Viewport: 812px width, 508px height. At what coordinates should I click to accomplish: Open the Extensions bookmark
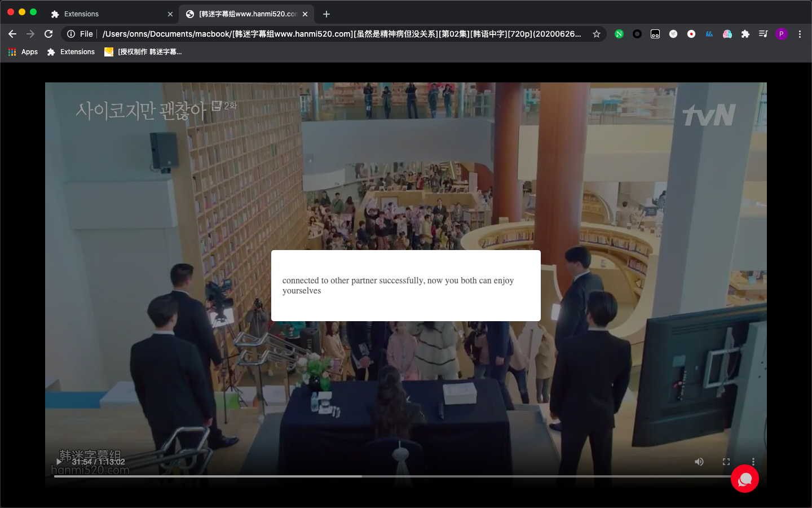pyautogui.click(x=71, y=52)
